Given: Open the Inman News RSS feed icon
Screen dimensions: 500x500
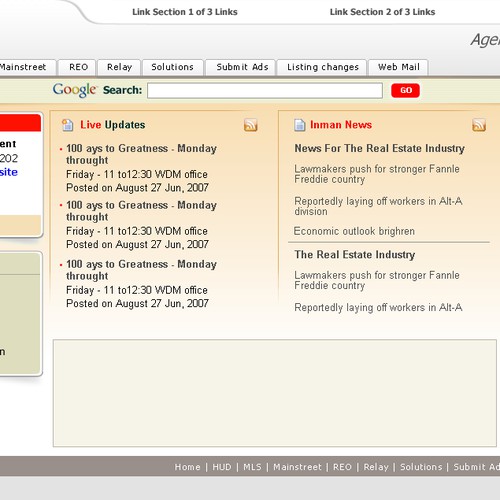Looking at the screenshot, I should pos(479,125).
